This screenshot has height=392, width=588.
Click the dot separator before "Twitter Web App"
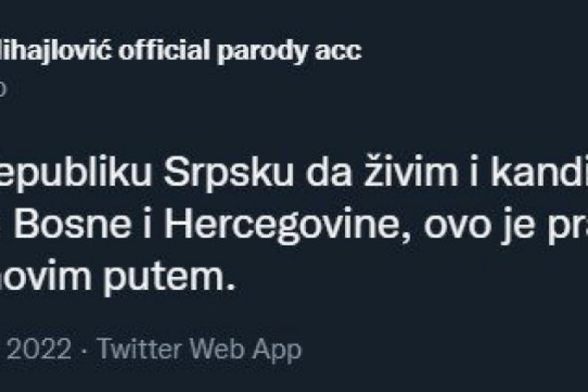85,350
